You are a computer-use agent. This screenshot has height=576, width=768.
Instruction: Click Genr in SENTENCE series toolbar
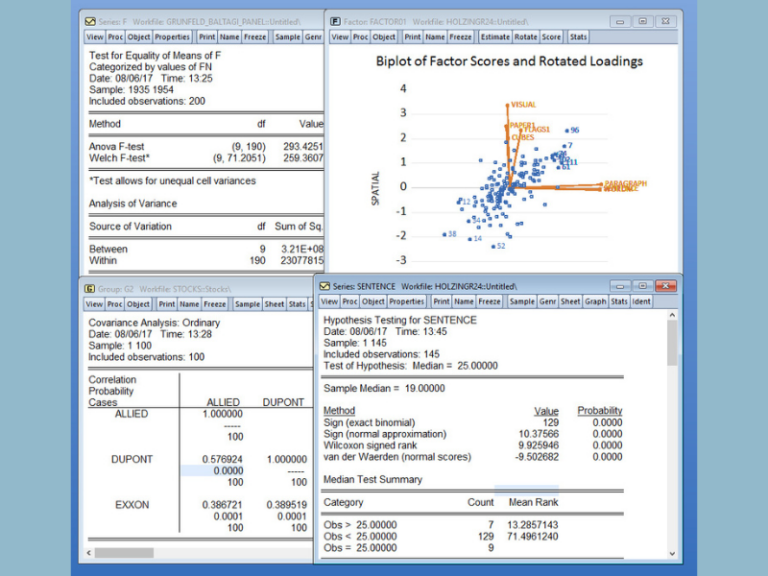click(547, 301)
